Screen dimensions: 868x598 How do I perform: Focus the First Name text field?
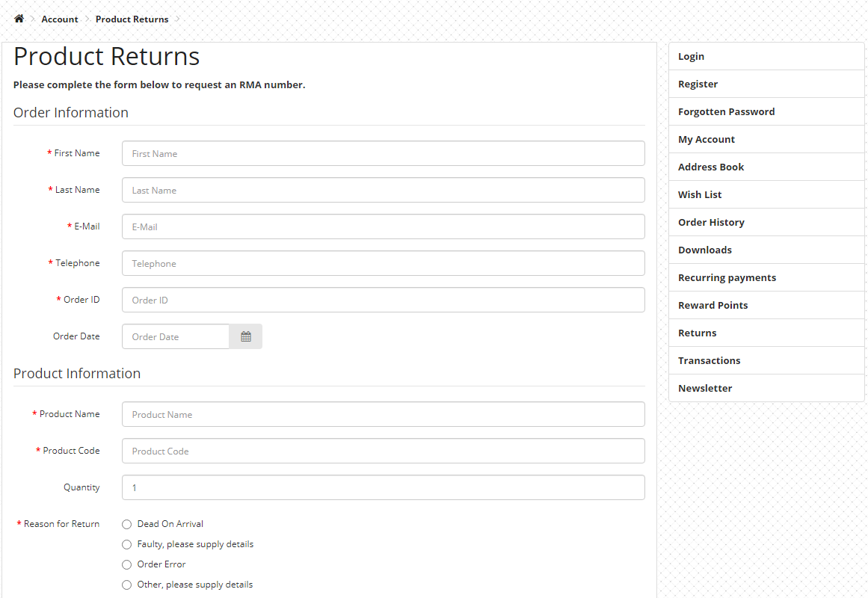[x=383, y=153]
